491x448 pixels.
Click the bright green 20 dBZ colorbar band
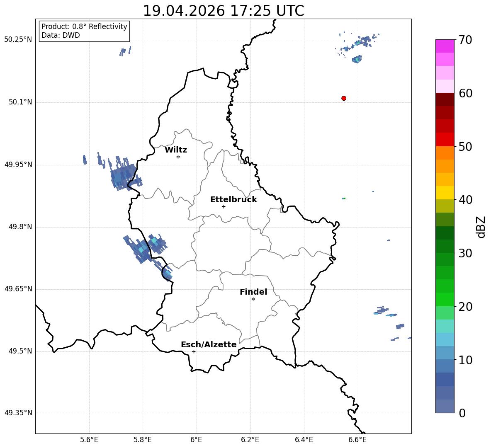tap(445, 299)
